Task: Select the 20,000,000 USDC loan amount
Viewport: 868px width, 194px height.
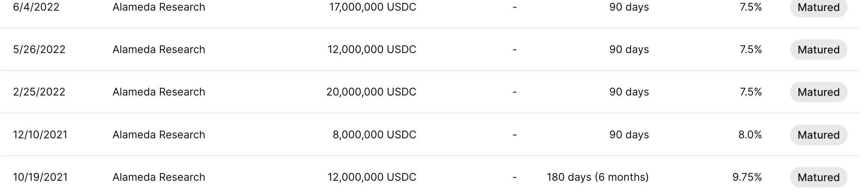Action: coord(371,92)
